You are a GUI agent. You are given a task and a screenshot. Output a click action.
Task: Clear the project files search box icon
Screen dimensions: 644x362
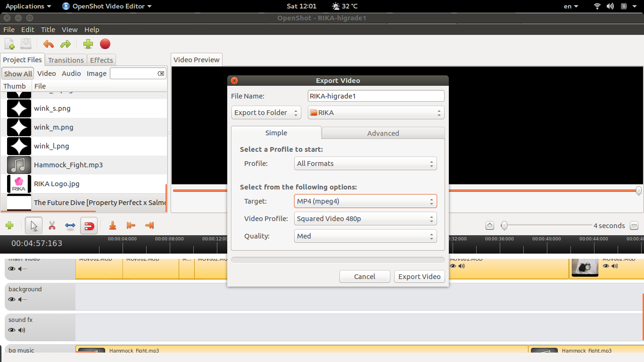point(161,74)
